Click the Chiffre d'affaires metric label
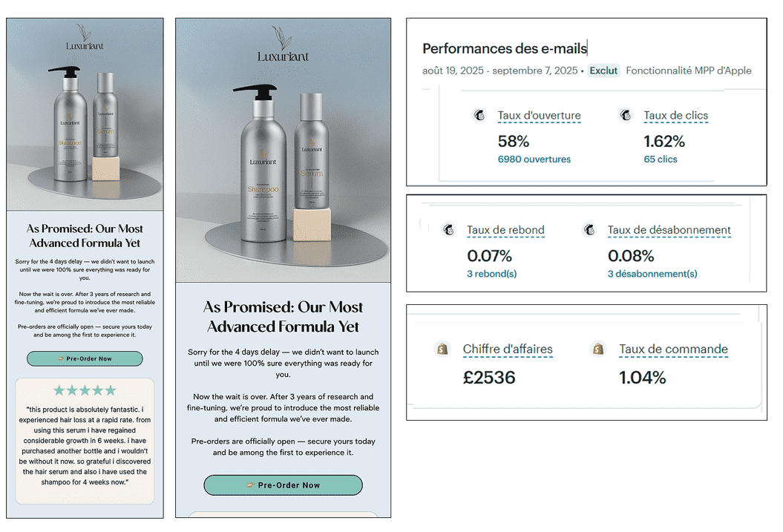This screenshot has height=532, width=783. pyautogui.click(x=508, y=349)
